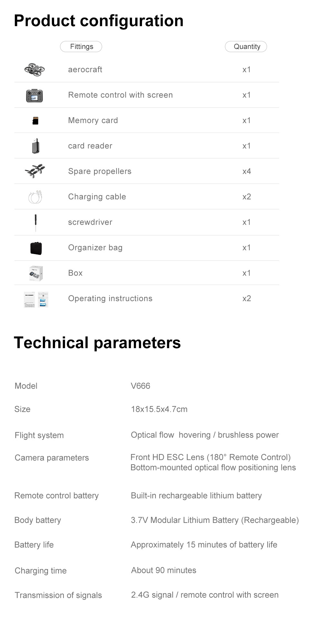This screenshot has height=644, width=322.
Task: Click the charging cable icon
Action: click(35, 197)
